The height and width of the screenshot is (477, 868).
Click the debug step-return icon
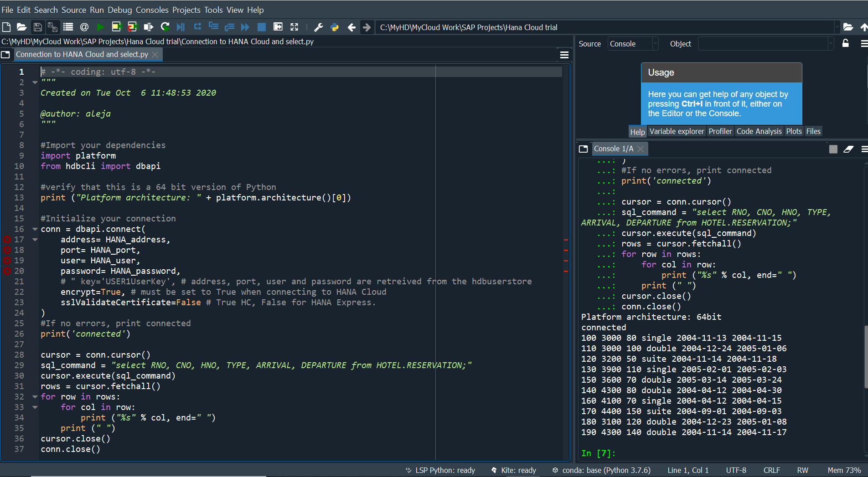(x=229, y=27)
